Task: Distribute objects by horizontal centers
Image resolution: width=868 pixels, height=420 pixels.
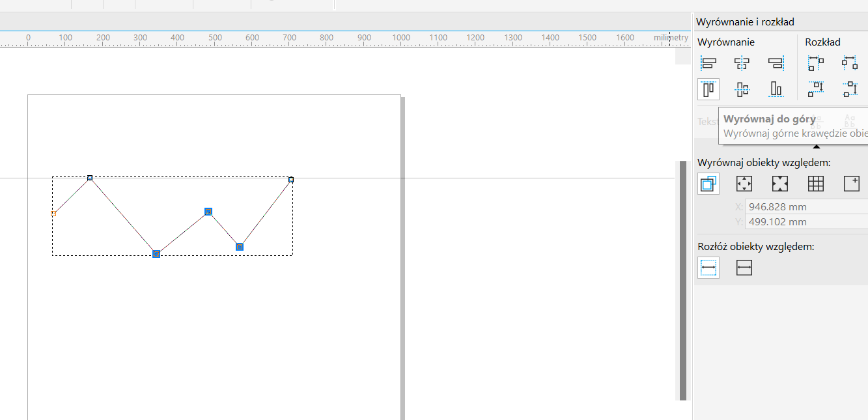Action: [x=850, y=63]
